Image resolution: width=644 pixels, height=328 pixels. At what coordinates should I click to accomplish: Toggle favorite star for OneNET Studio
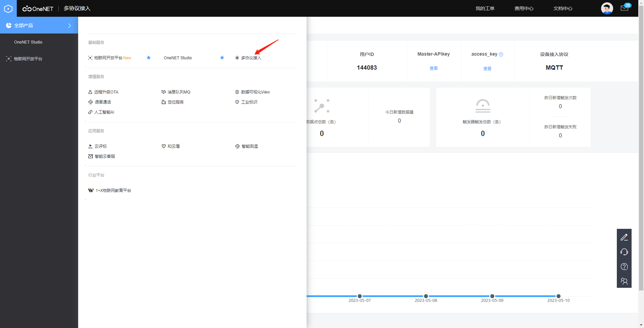pyautogui.click(x=222, y=58)
